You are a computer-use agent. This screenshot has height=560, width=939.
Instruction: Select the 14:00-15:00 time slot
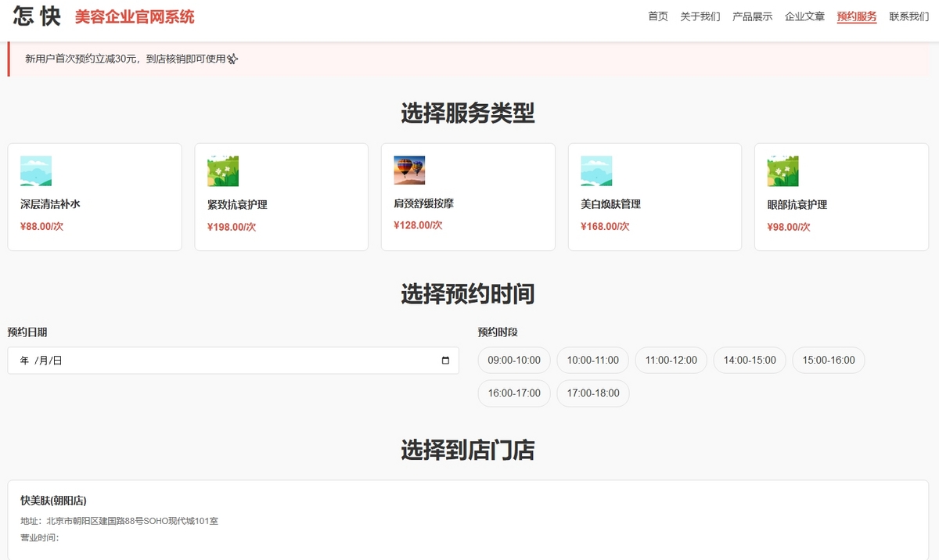coord(749,361)
